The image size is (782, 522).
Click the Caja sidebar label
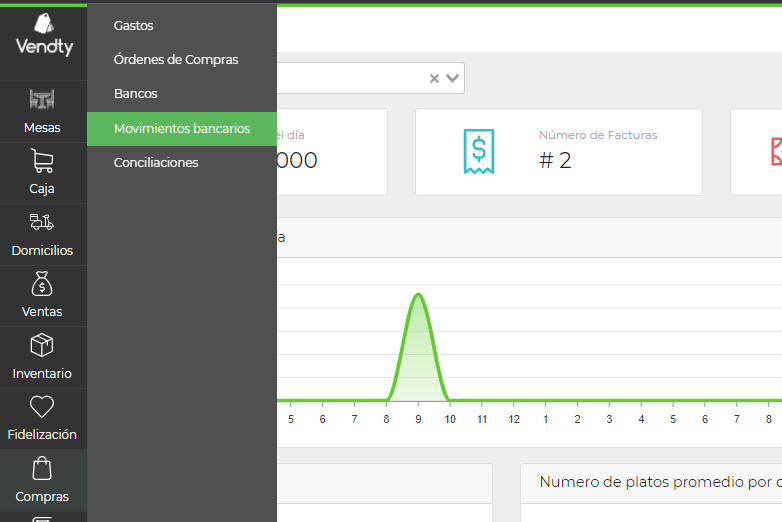42,189
